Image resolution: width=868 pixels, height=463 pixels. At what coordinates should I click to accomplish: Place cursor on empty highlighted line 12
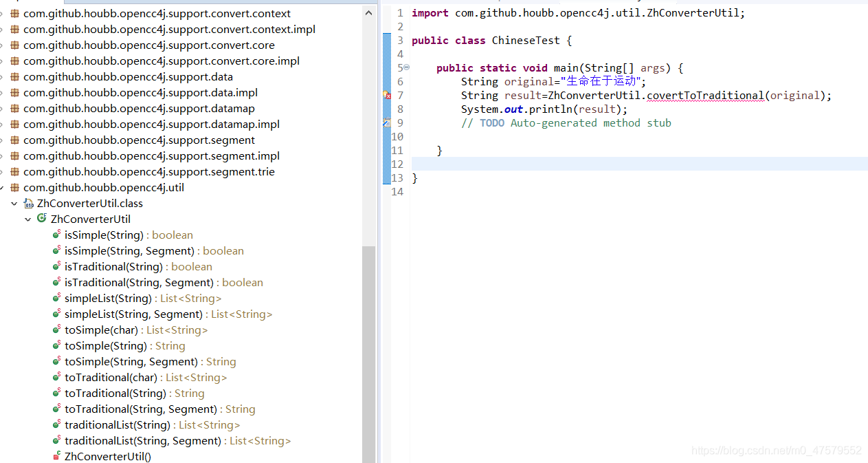click(619, 164)
